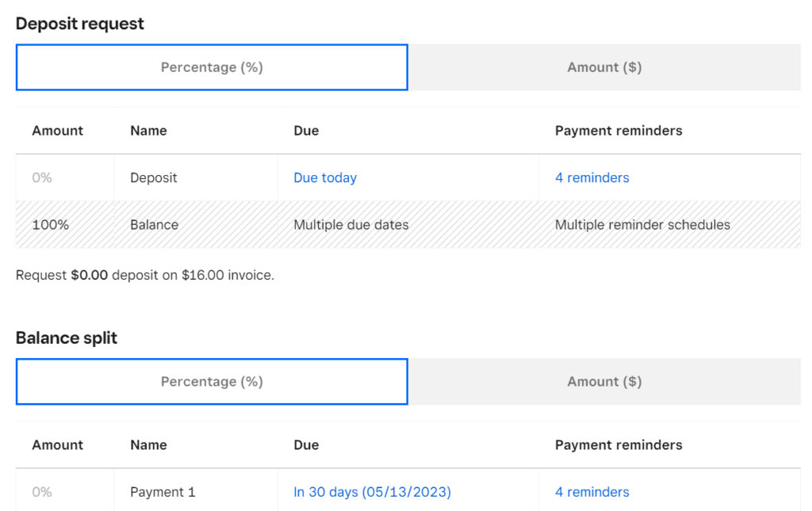
Task: Select Percentage (%) for Deposit request
Action: [x=211, y=67]
